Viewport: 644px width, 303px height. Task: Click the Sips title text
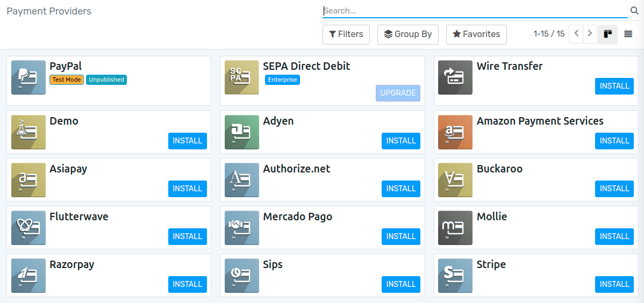(273, 265)
